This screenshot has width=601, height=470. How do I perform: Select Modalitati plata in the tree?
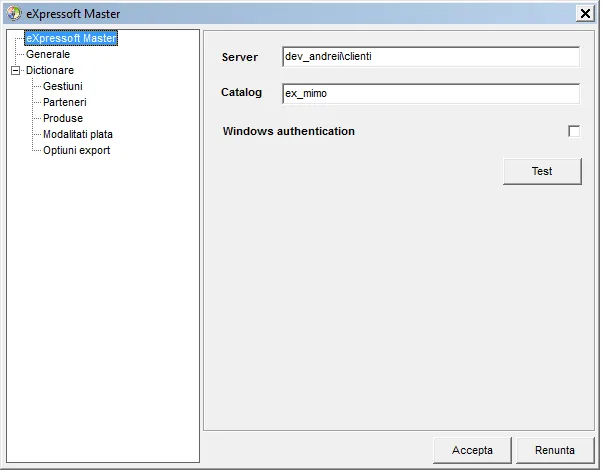pyautogui.click(x=78, y=135)
